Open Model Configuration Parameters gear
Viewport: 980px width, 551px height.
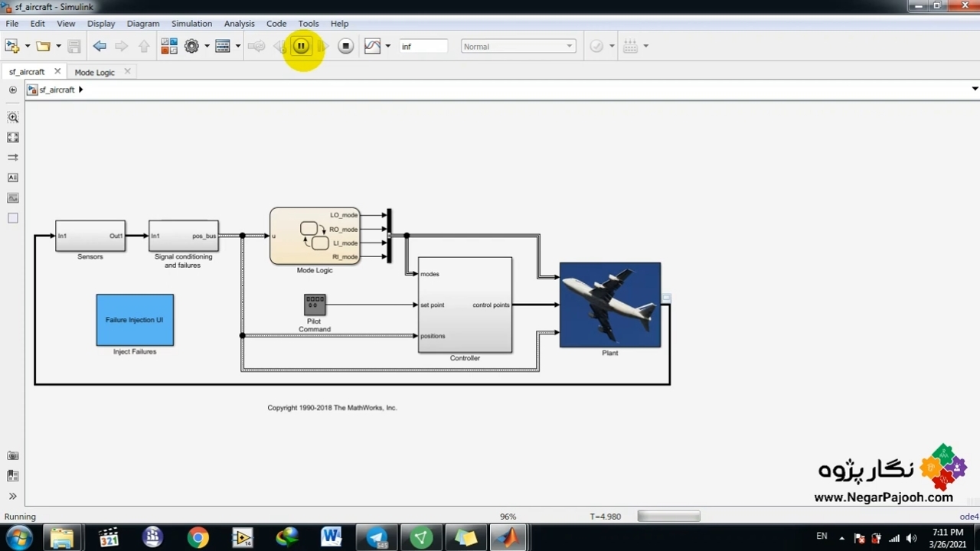(191, 47)
